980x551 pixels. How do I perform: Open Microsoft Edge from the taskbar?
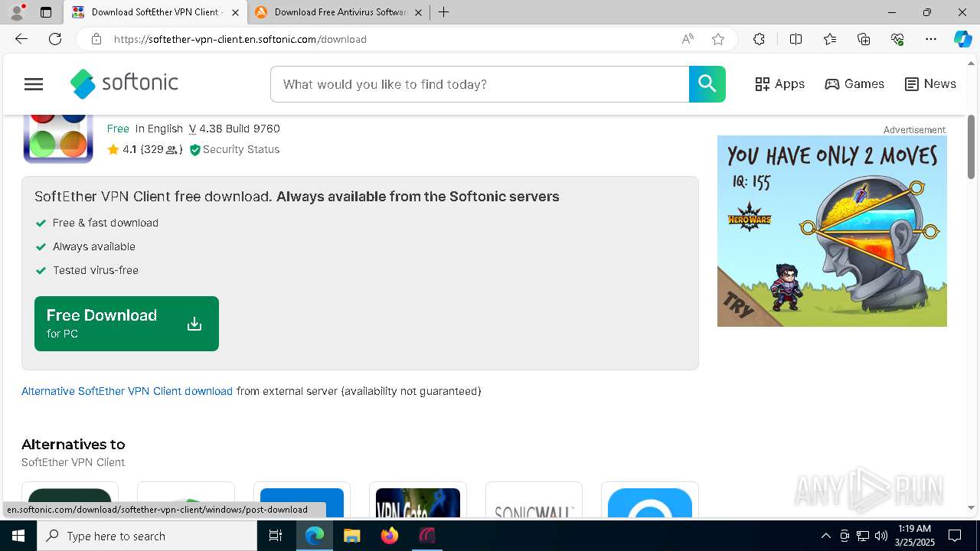point(315,536)
